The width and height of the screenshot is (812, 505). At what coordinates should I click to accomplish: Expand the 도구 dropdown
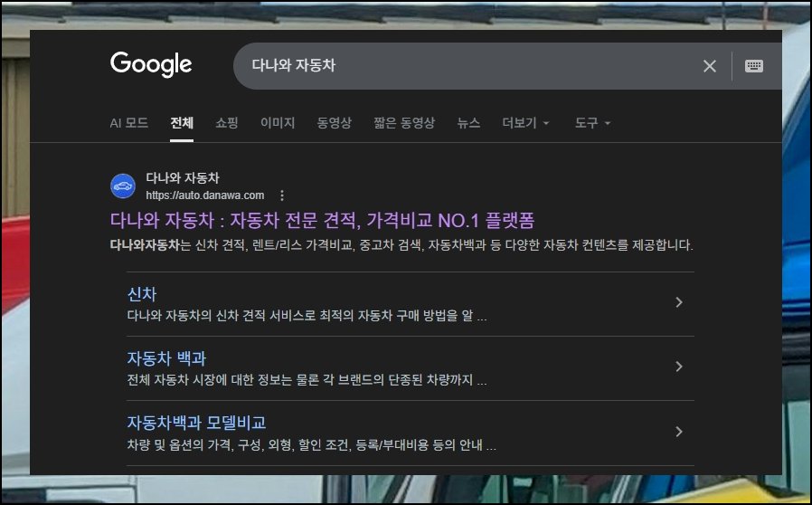click(592, 123)
